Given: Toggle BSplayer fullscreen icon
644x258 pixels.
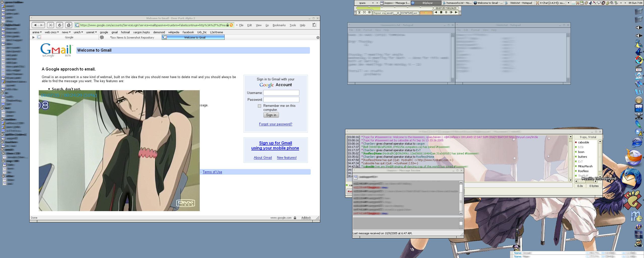Looking at the screenshot, I should point(364,12).
